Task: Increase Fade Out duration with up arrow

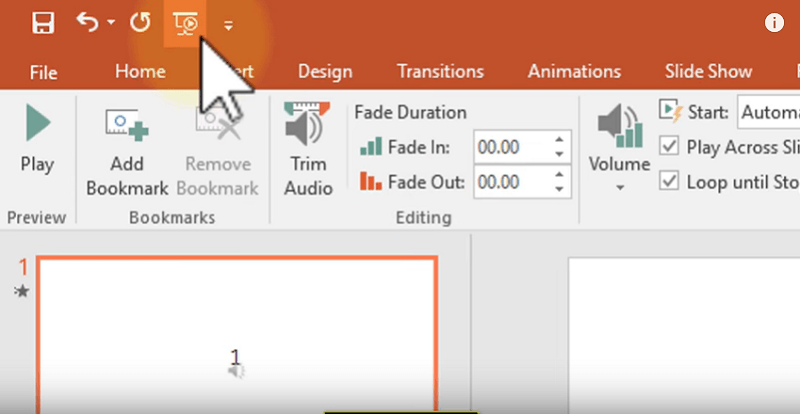Action: 560,175
